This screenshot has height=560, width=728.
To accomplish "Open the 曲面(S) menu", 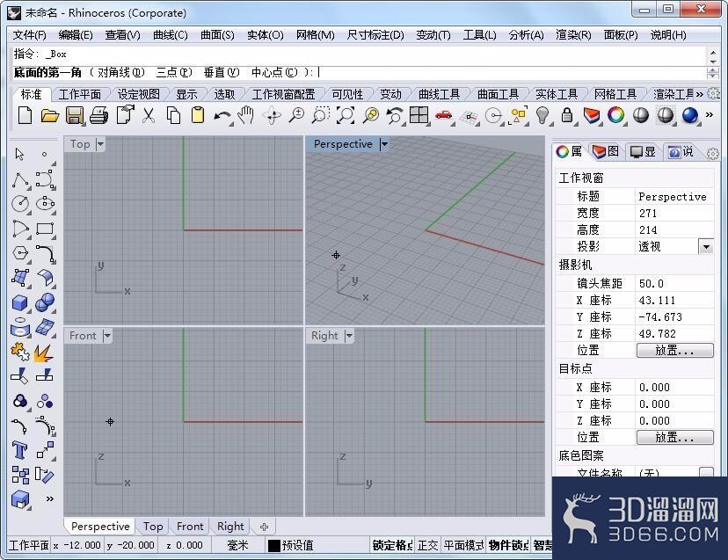I will [x=217, y=35].
